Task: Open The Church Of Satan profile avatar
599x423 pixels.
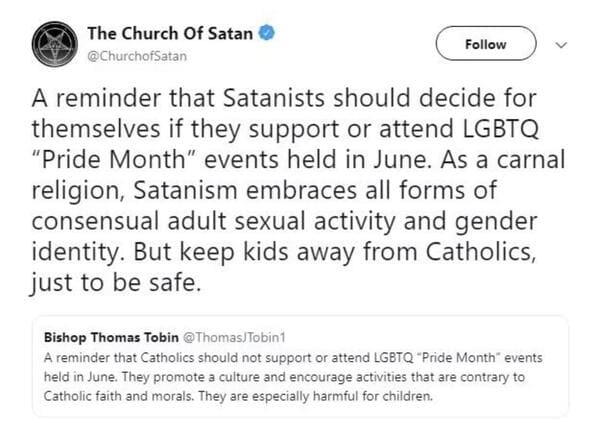Action: [x=55, y=44]
